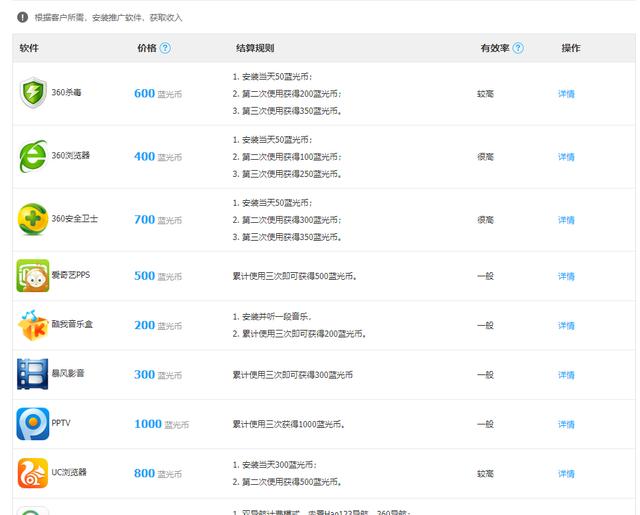640x515 pixels.
Task: Click the 1000 蓝光币 price
Action: 162,424
